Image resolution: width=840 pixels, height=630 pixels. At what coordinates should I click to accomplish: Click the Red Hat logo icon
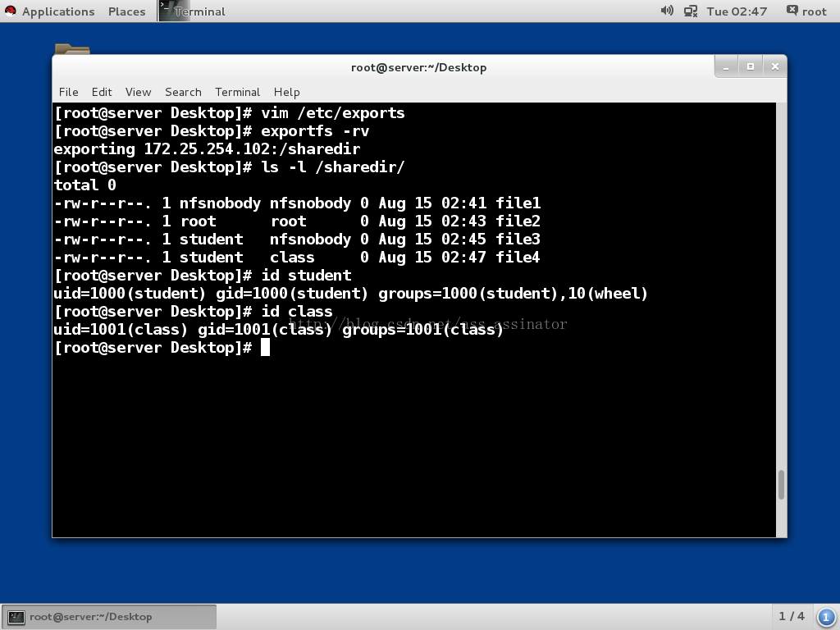10,11
